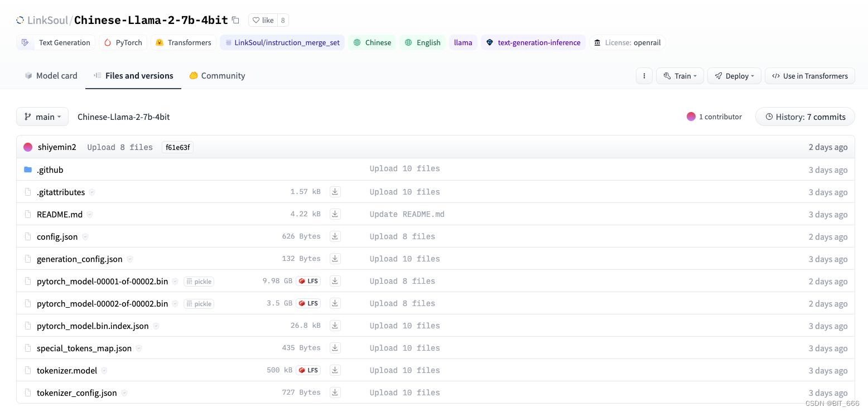Screen dimensions: 868x412
Task: Download config.json file
Action: pyautogui.click(x=335, y=236)
